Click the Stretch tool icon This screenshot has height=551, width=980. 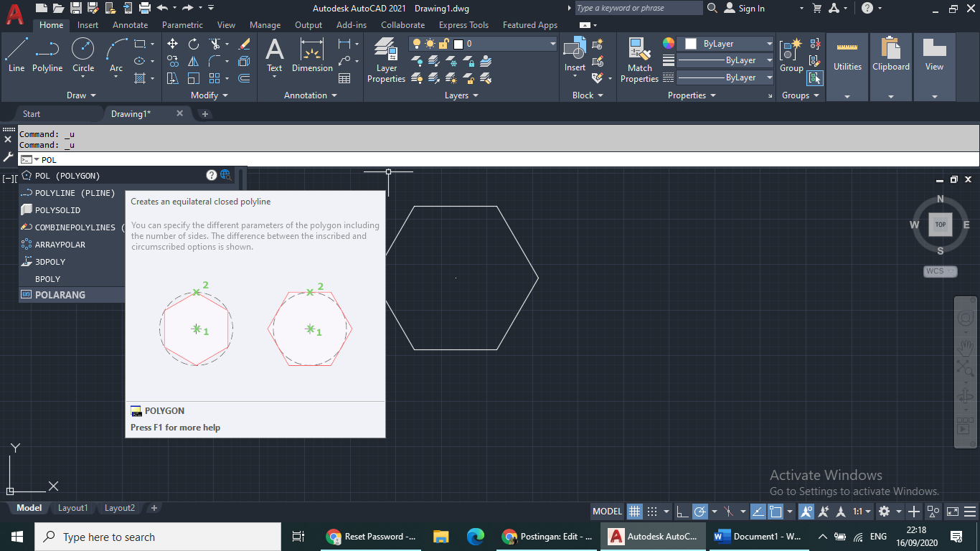(173, 78)
